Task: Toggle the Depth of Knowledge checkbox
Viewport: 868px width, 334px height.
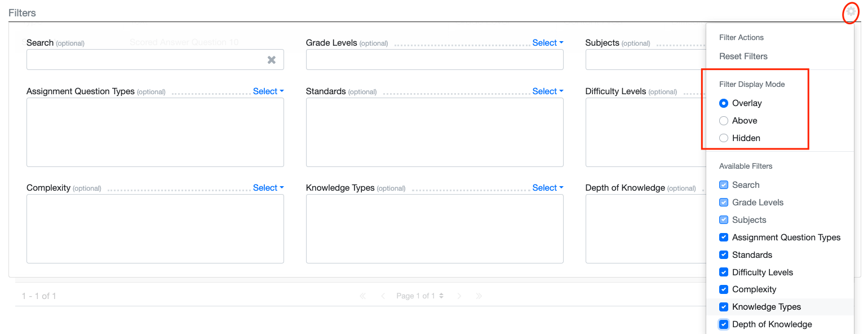Action: point(724,324)
